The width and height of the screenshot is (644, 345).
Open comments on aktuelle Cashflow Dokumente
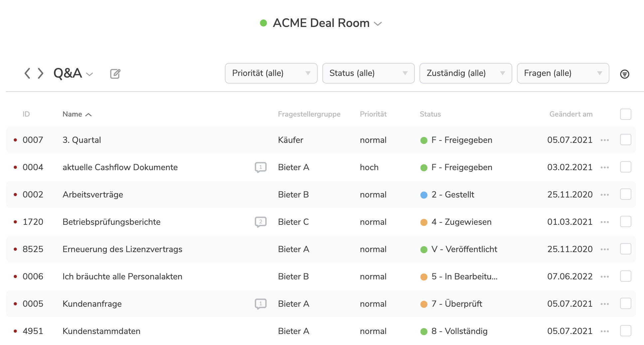click(x=260, y=167)
